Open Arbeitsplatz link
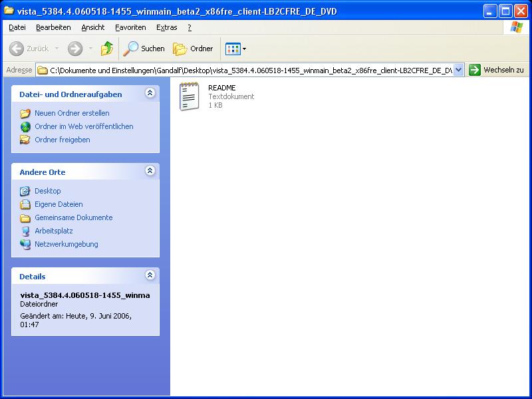 [x=54, y=231]
